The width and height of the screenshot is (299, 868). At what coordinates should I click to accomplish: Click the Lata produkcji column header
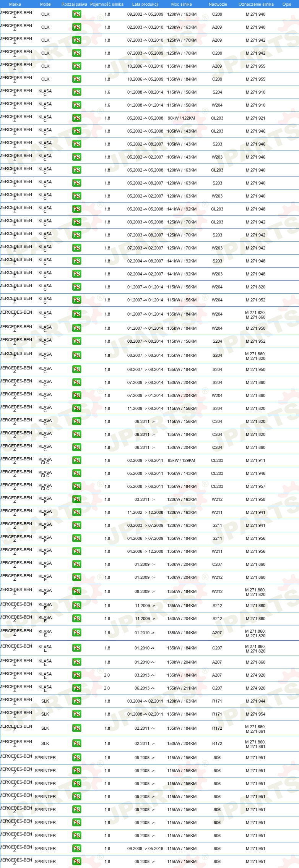click(145, 4)
